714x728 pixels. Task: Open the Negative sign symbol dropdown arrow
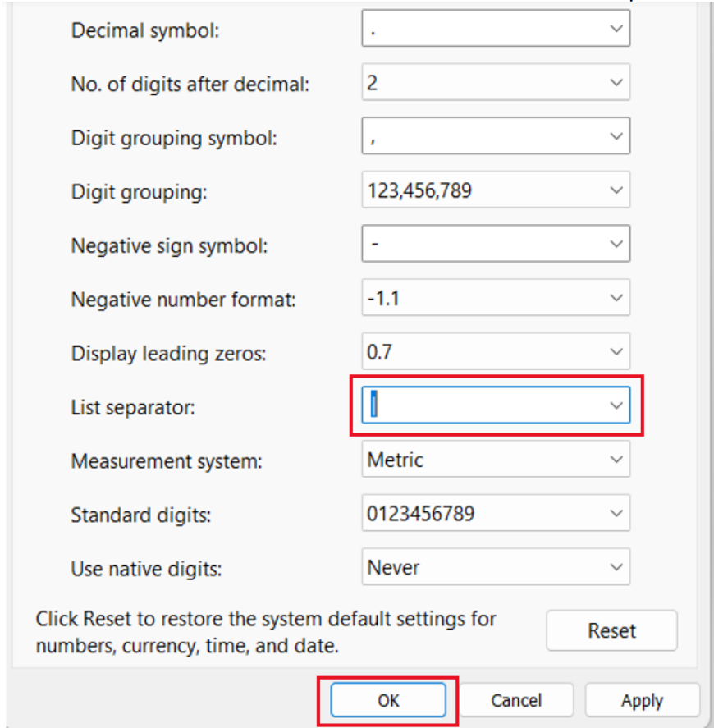616,245
